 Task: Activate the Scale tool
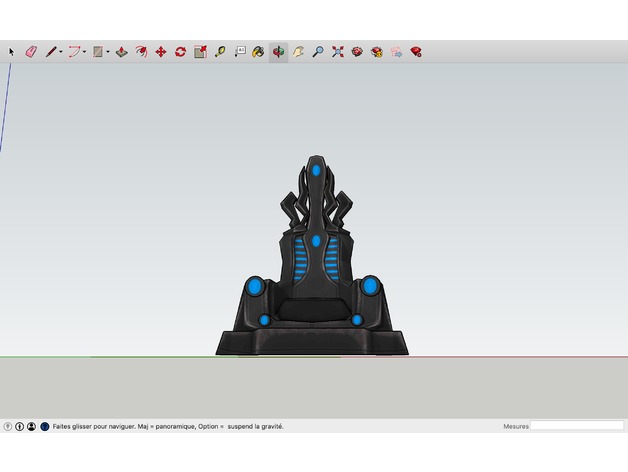(200, 52)
